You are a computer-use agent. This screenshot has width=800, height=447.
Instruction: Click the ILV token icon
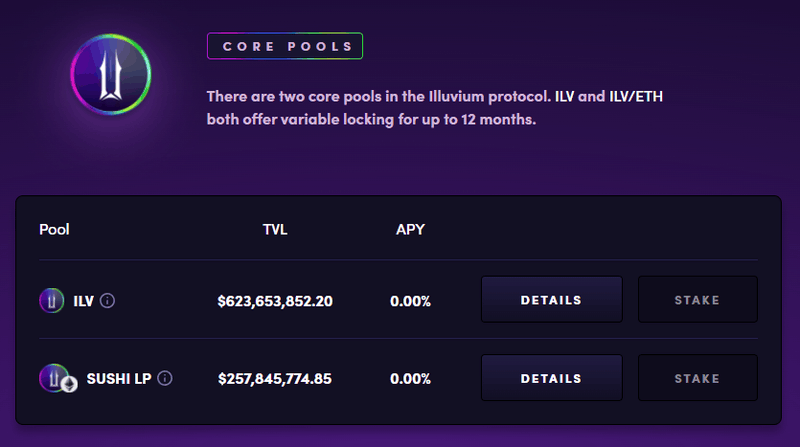point(51,300)
